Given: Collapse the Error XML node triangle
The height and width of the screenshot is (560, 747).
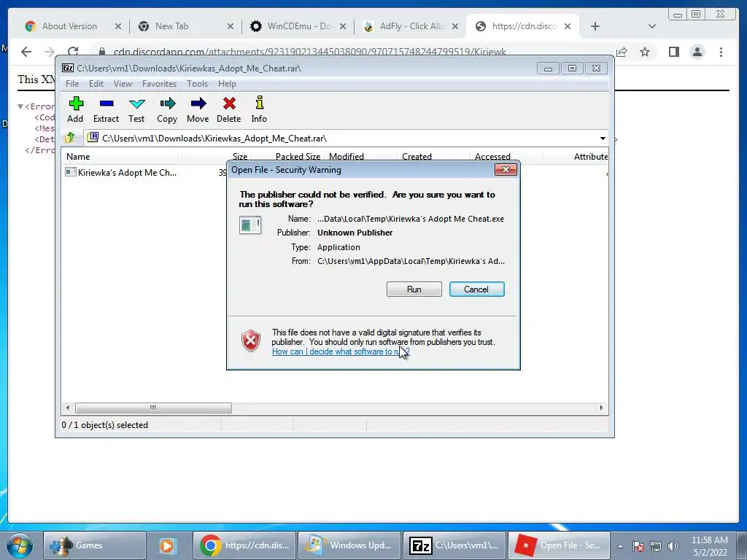Looking at the screenshot, I should pyautogui.click(x=20, y=106).
